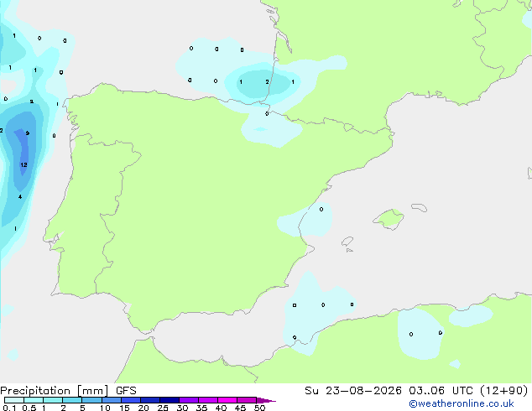Select the 45 mm legend swatch
The height and width of the screenshot is (411, 532).
(247, 400)
